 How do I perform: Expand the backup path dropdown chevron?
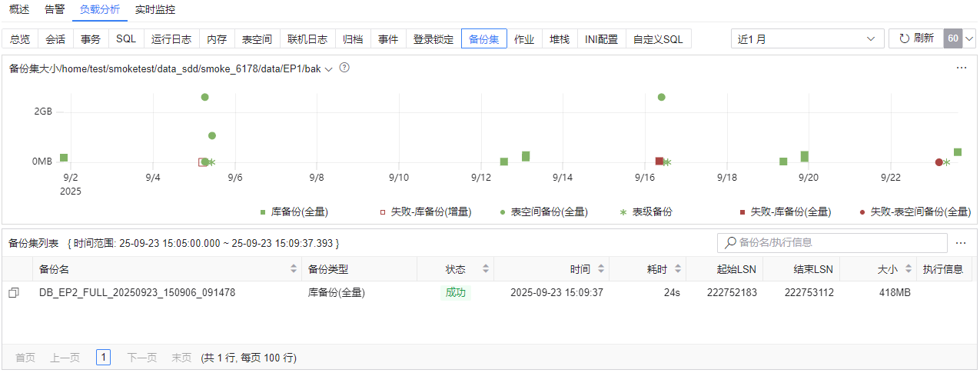tap(329, 68)
